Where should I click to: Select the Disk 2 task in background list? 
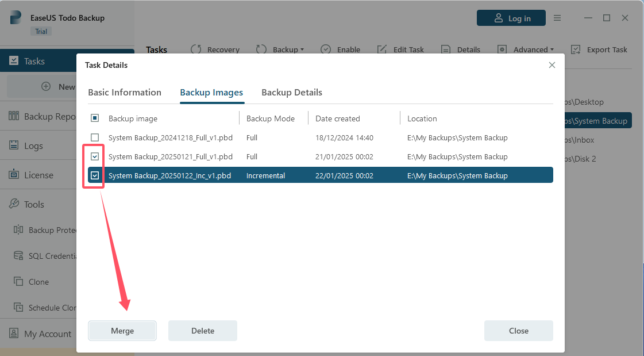[x=580, y=159]
